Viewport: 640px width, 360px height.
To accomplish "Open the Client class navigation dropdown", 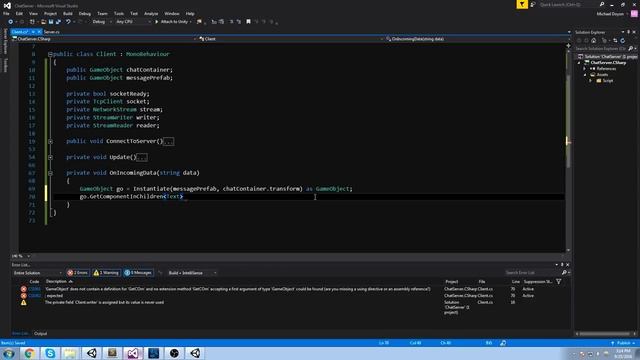I will (x=291, y=39).
